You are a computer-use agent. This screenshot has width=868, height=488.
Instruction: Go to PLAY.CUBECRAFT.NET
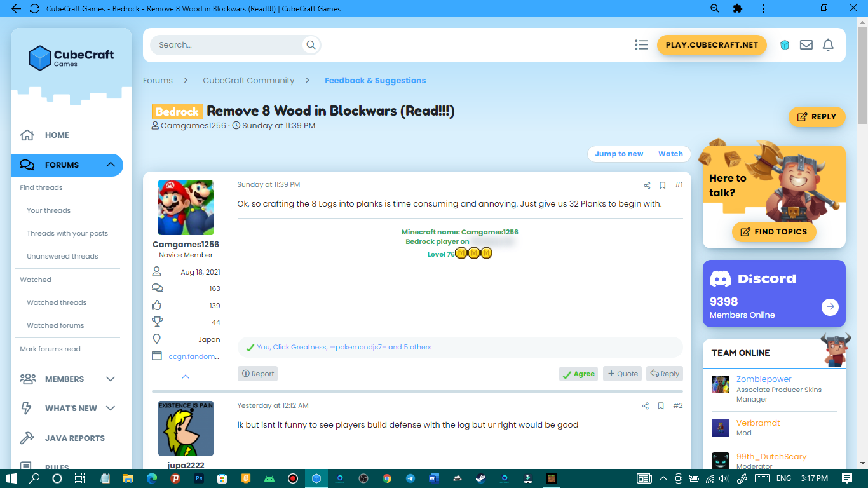tap(712, 45)
